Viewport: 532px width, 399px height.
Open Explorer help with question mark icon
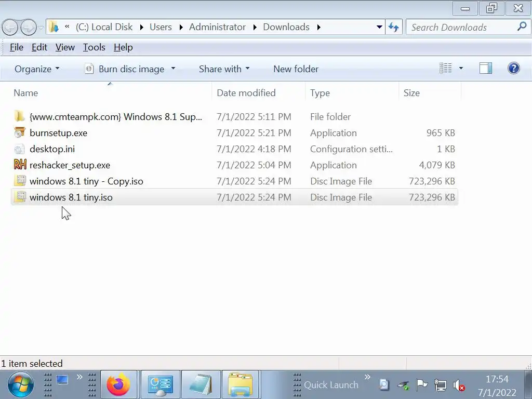(514, 68)
